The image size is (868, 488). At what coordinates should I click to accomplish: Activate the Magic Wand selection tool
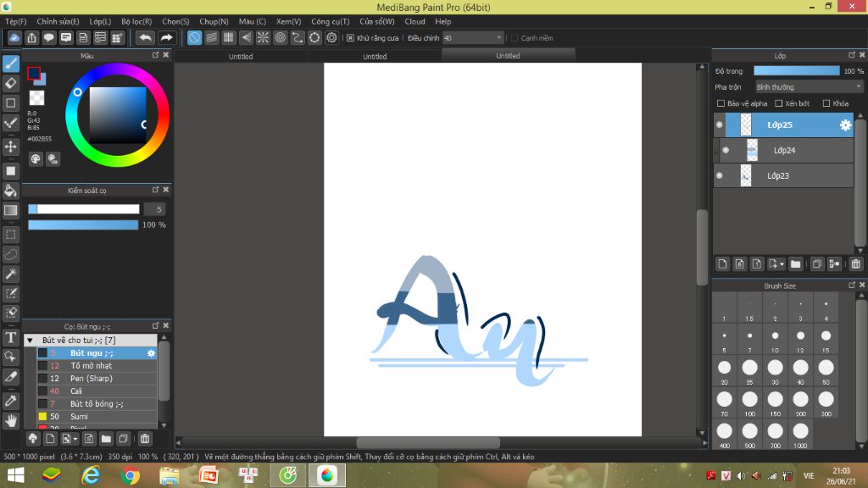coord(11,274)
